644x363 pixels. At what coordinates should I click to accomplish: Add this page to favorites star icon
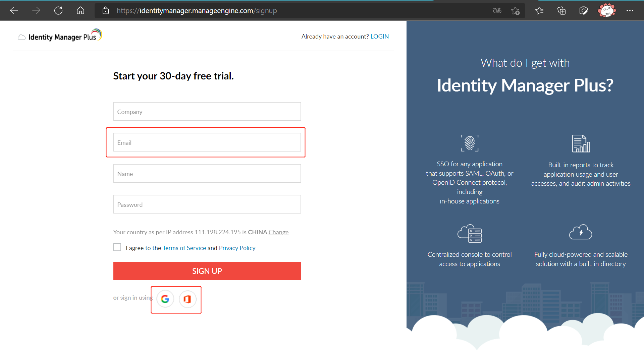coord(516,11)
